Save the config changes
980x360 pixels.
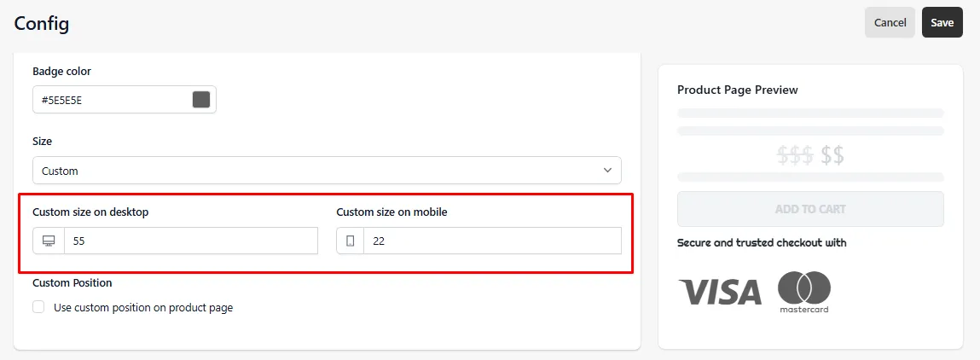tap(942, 22)
